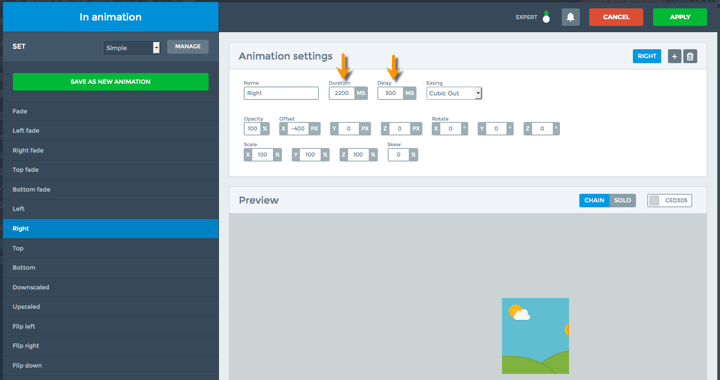This screenshot has height=380, width=720.
Task: Click the MANAGE button
Action: [x=188, y=46]
